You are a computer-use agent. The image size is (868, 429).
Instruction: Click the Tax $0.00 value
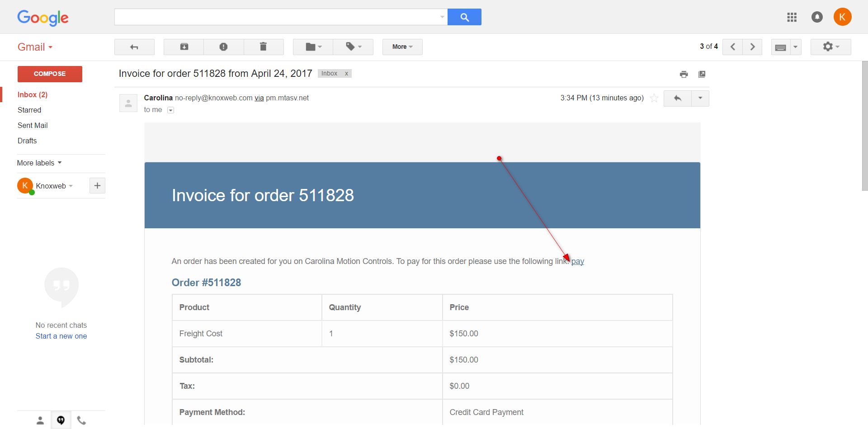(459, 386)
